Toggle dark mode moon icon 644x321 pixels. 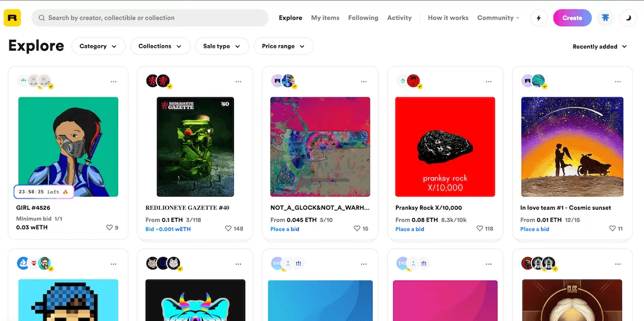click(628, 18)
